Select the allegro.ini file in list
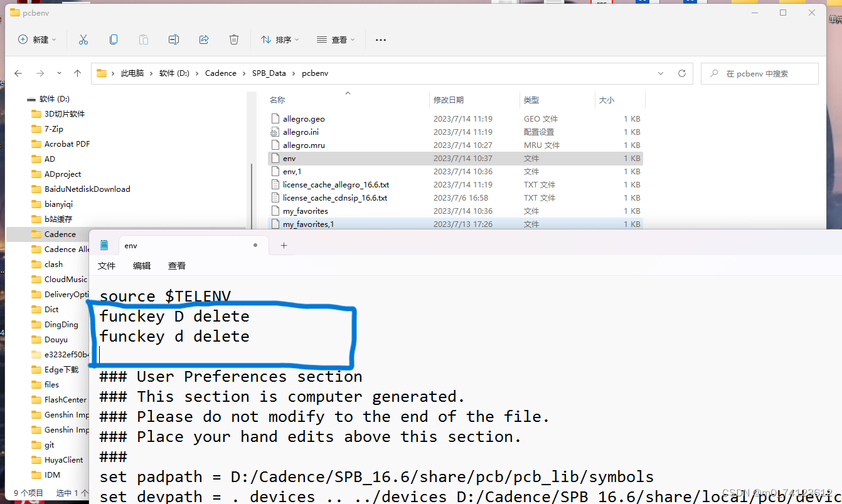Image resolution: width=842 pixels, height=504 pixels. click(300, 132)
